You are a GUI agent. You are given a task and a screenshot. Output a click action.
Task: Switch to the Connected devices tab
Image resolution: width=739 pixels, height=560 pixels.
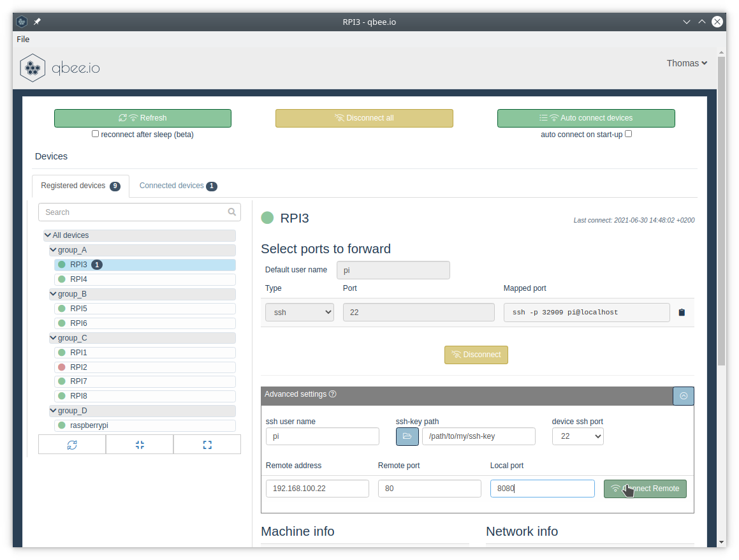click(178, 185)
